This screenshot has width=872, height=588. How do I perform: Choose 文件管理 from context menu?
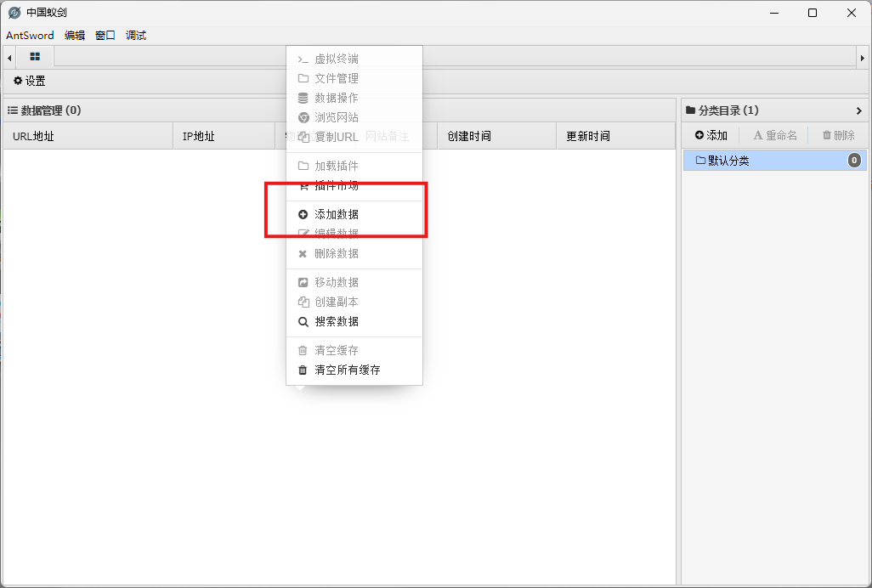[x=354, y=78]
